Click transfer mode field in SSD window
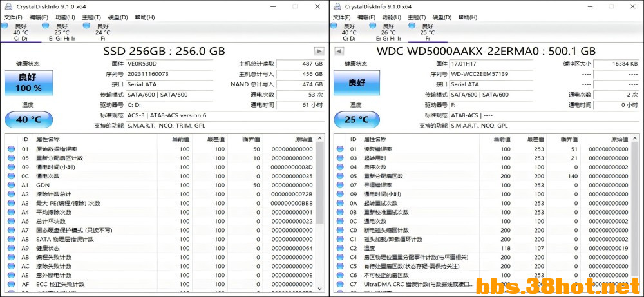 (169, 95)
